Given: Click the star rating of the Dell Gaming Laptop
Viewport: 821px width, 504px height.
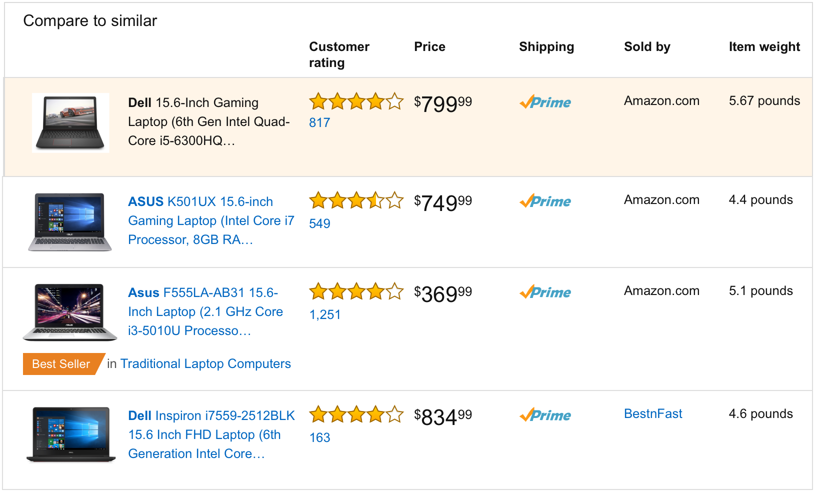Looking at the screenshot, I should [356, 101].
